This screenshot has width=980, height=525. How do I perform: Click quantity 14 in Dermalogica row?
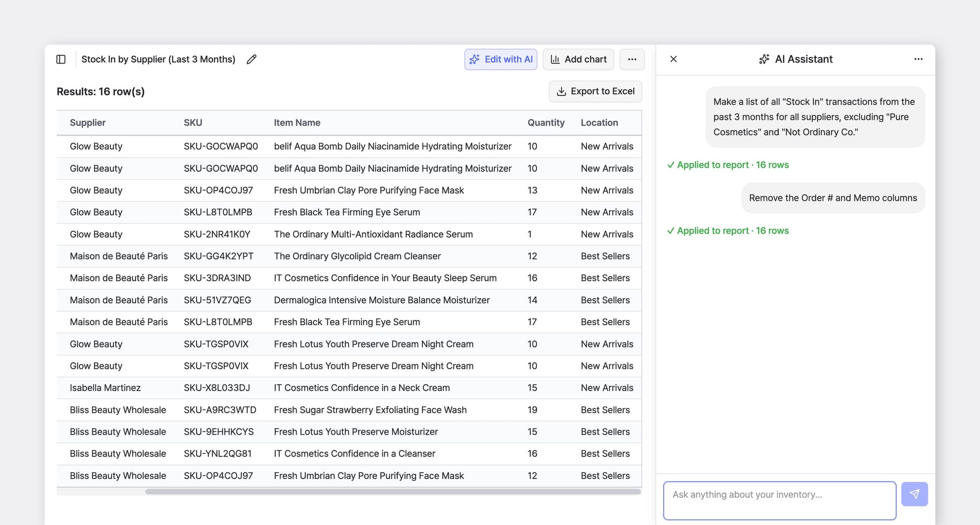[x=533, y=300]
